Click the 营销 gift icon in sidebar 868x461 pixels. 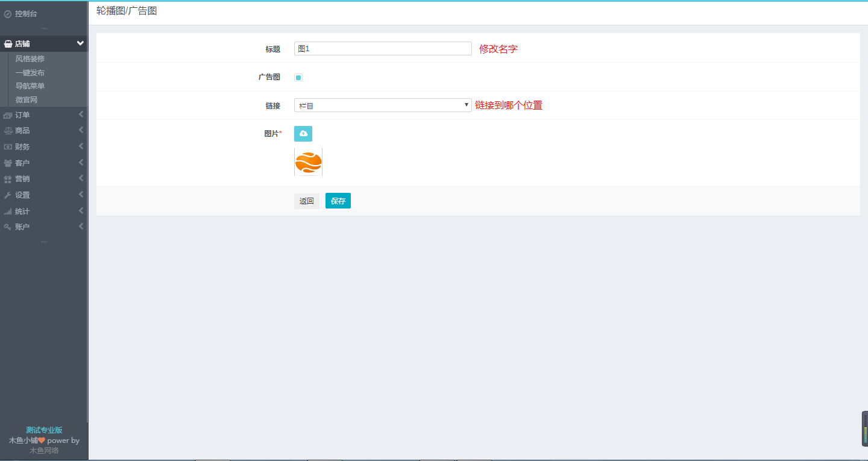click(x=8, y=179)
